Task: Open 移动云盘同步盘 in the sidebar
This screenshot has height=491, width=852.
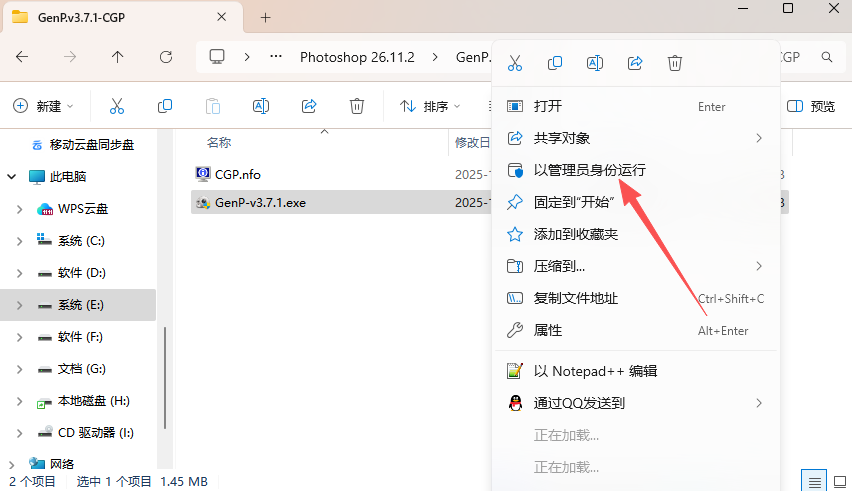Action: pos(91,145)
